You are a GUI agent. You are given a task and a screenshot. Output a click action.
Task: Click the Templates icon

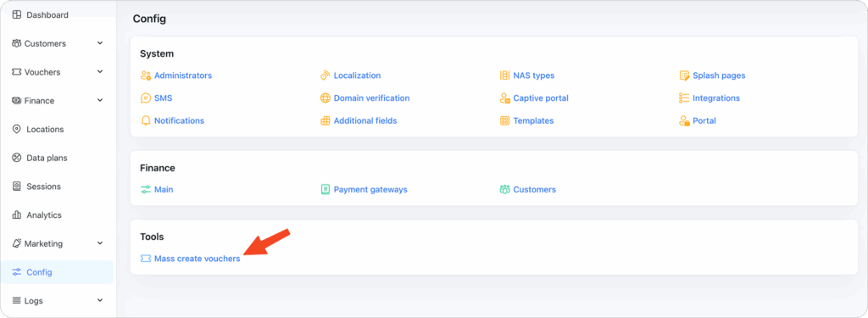click(504, 120)
